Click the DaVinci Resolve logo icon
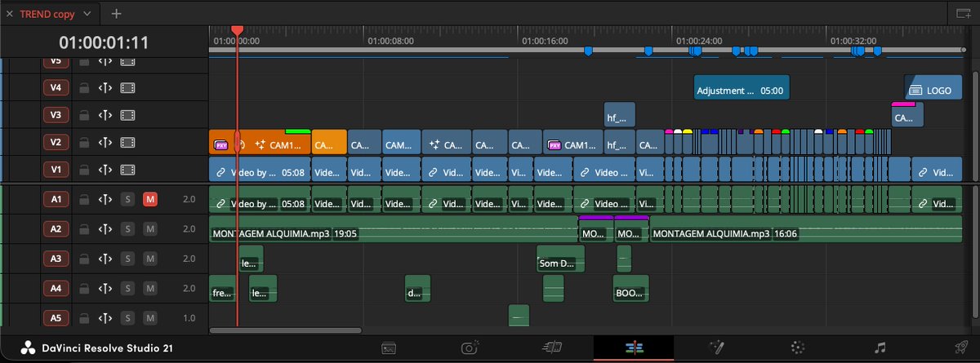Screen dimensions: 980x363 (x=27, y=348)
